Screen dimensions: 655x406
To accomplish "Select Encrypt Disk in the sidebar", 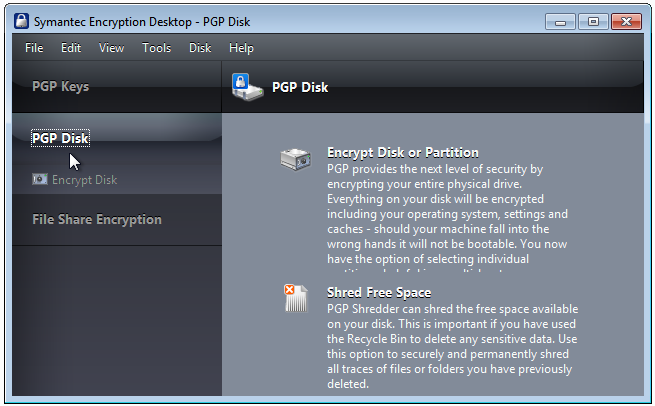I will pos(84,180).
